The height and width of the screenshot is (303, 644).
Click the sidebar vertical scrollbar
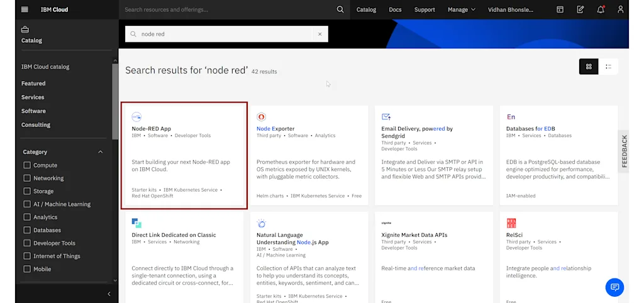115,101
